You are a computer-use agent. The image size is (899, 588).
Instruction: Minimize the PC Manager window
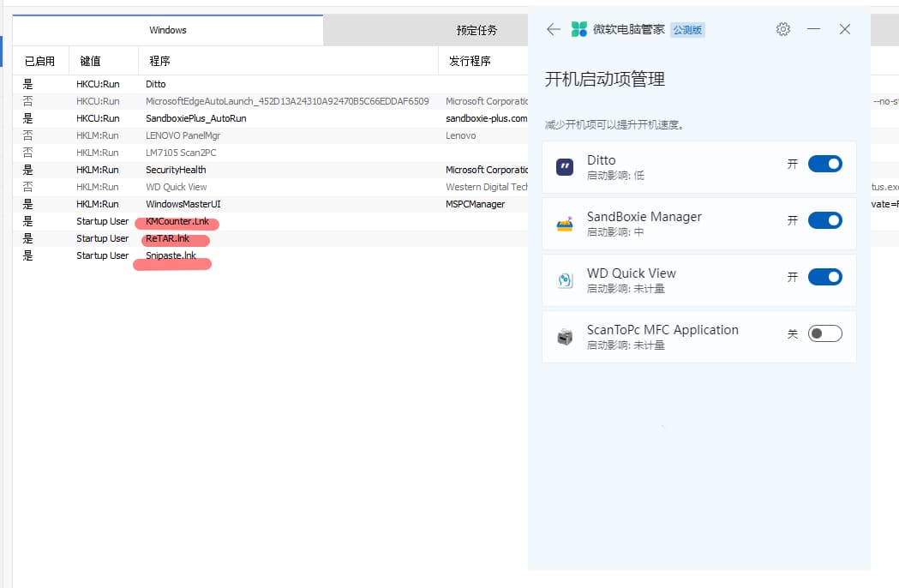click(813, 29)
